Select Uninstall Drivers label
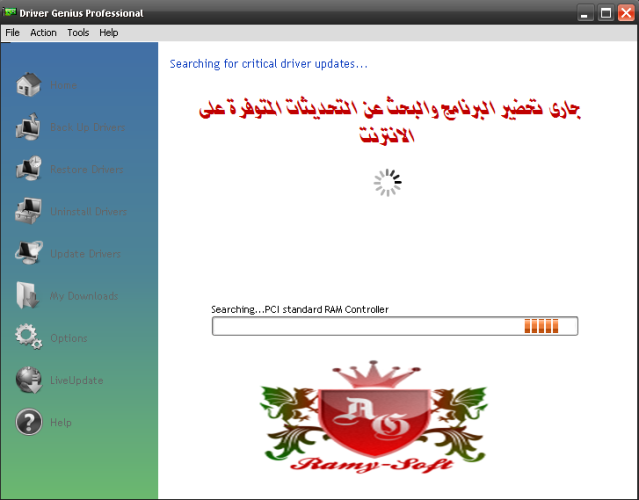639x500 pixels. click(88, 211)
